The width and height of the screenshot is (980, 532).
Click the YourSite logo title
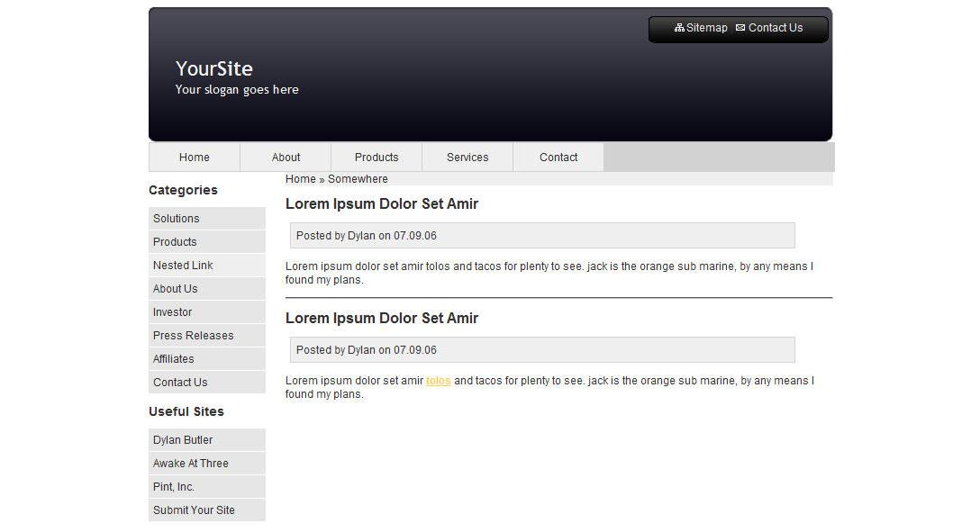pos(213,68)
